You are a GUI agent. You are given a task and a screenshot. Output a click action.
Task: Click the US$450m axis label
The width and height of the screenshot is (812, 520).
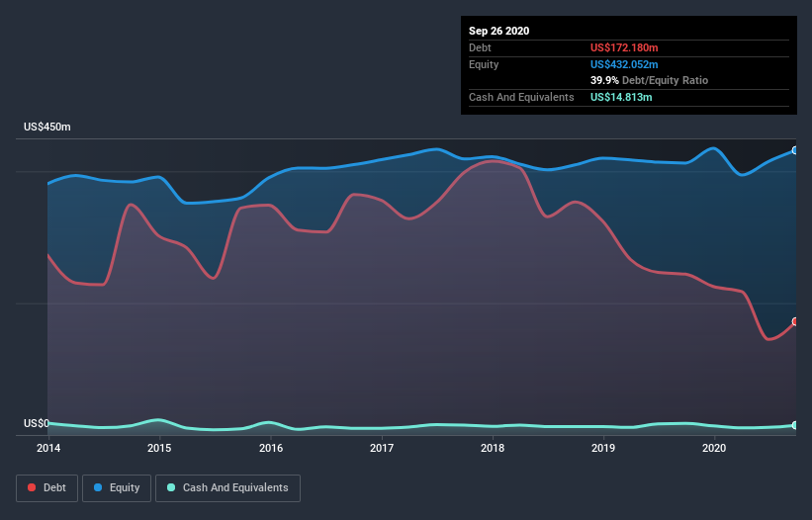click(x=47, y=127)
